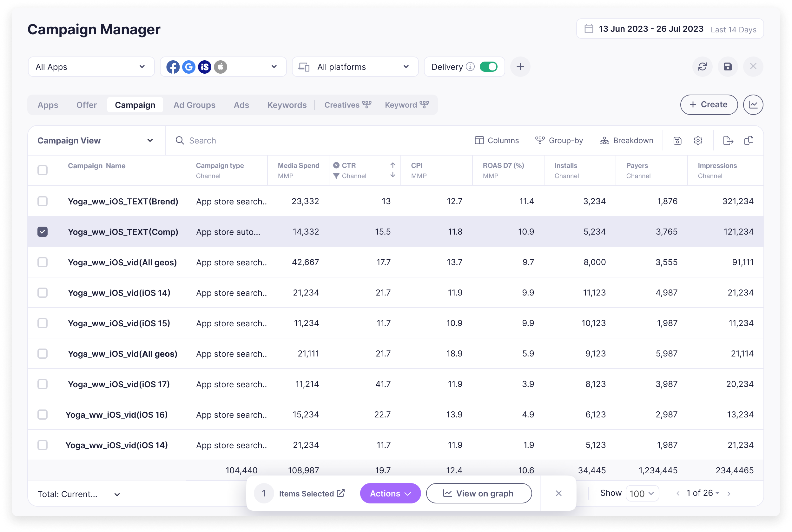
Task: Expand the Campaign View selector
Action: tap(96, 141)
